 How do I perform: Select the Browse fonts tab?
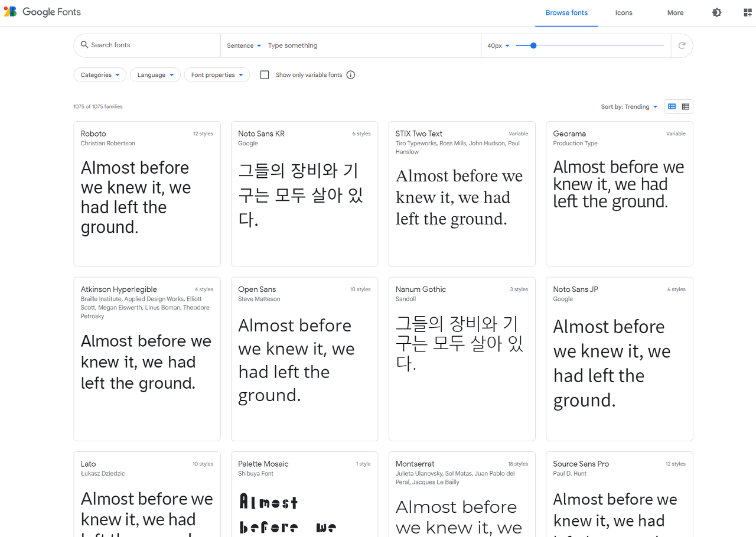click(566, 13)
